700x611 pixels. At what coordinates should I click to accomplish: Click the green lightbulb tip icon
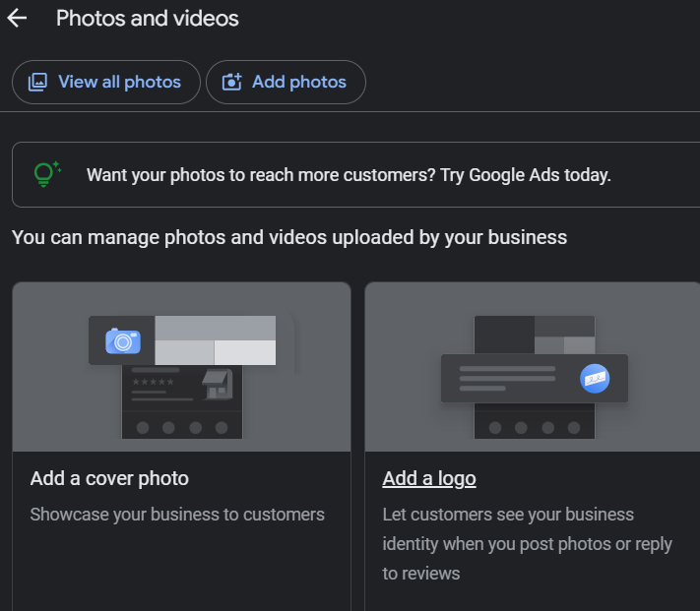point(47,174)
